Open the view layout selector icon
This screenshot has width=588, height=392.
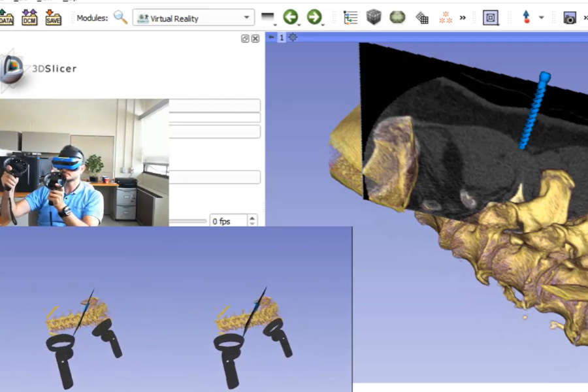pyautogui.click(x=491, y=17)
